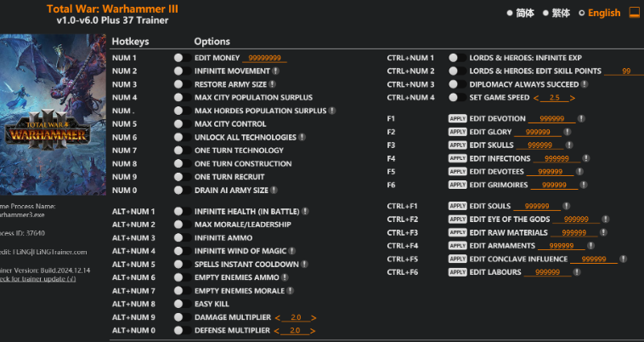This screenshot has width=644, height=342.
Task: Increase Damage Multiplier with right arrow
Action: [x=314, y=317]
